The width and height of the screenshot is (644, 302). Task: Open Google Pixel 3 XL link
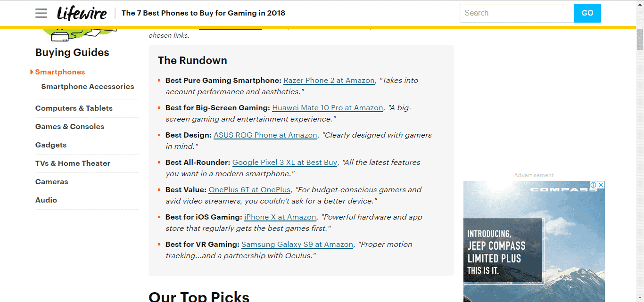[x=284, y=163]
